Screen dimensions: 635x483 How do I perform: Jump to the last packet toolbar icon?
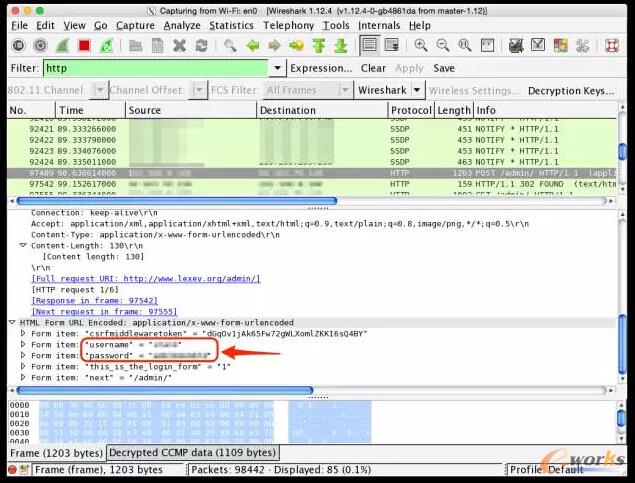(x=341, y=46)
